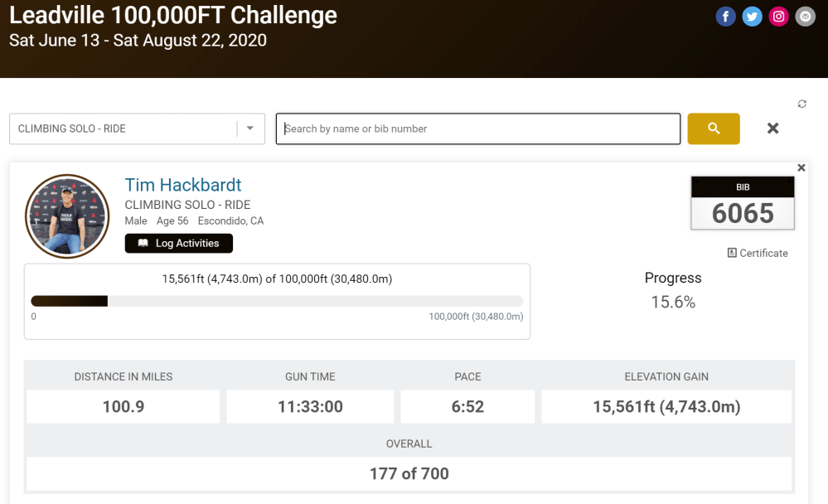Click the elevation progress bar
The height and width of the screenshot is (504, 828).
277,301
